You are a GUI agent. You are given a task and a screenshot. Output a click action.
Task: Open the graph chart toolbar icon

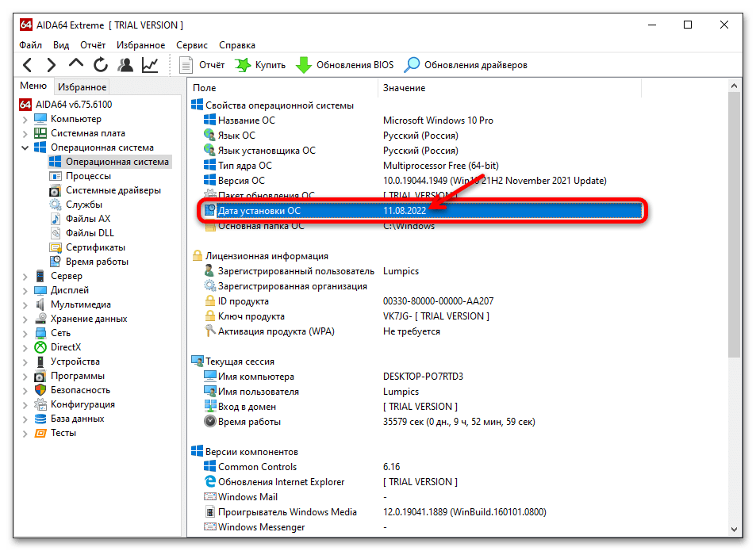150,64
